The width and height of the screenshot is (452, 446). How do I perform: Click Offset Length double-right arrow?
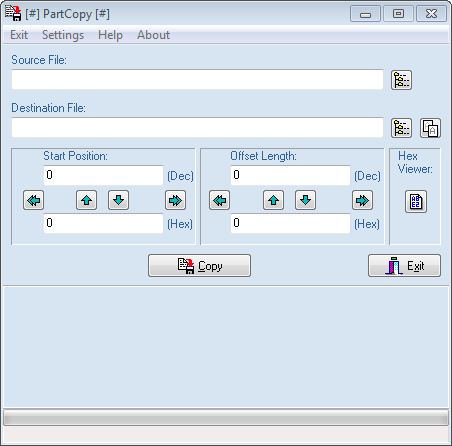tap(362, 200)
